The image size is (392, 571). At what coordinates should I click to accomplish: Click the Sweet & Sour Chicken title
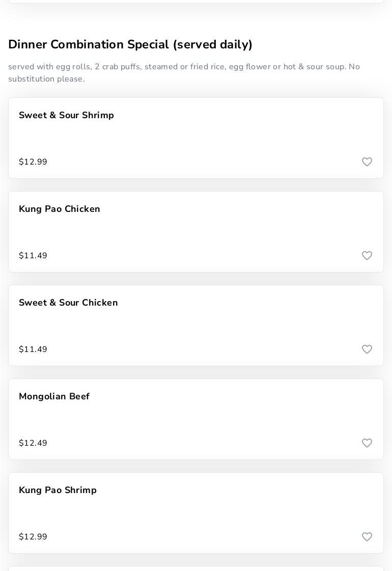[x=68, y=303]
